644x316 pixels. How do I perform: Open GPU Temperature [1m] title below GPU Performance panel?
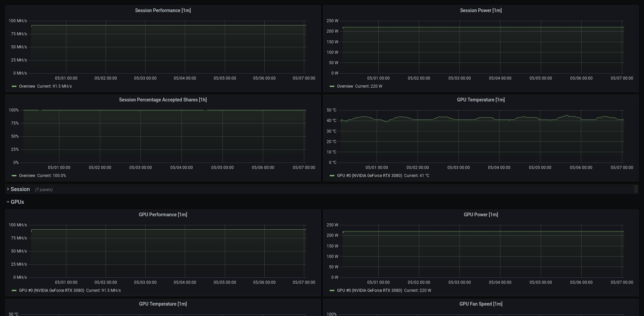163,304
